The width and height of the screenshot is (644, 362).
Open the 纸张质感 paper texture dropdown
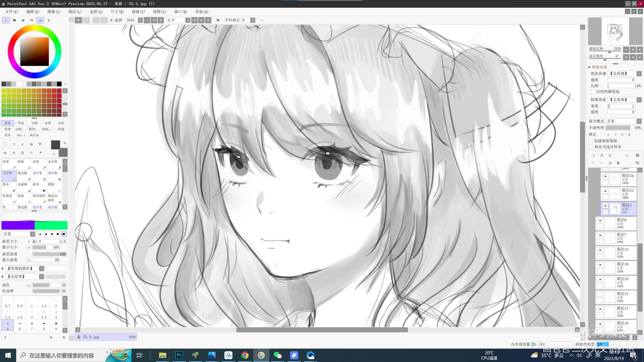click(x=639, y=74)
